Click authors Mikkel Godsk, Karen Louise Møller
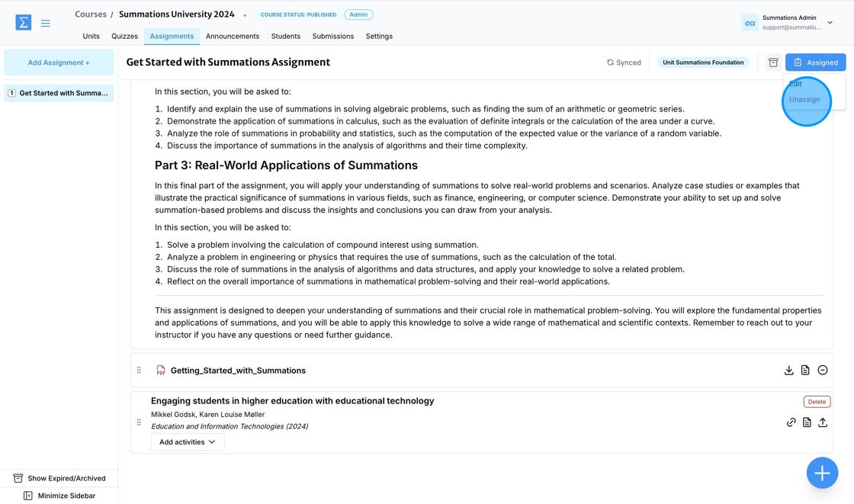 [207, 415]
